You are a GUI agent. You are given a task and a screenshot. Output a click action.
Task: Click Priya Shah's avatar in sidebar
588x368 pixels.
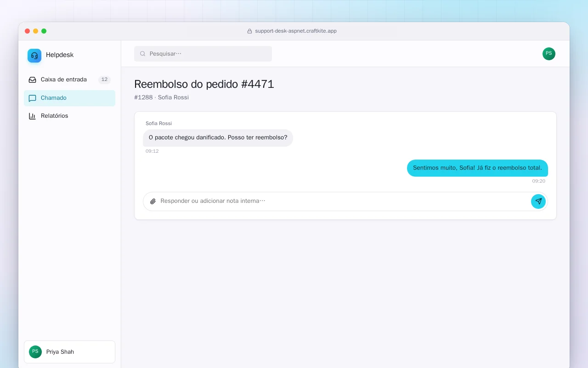point(35,352)
